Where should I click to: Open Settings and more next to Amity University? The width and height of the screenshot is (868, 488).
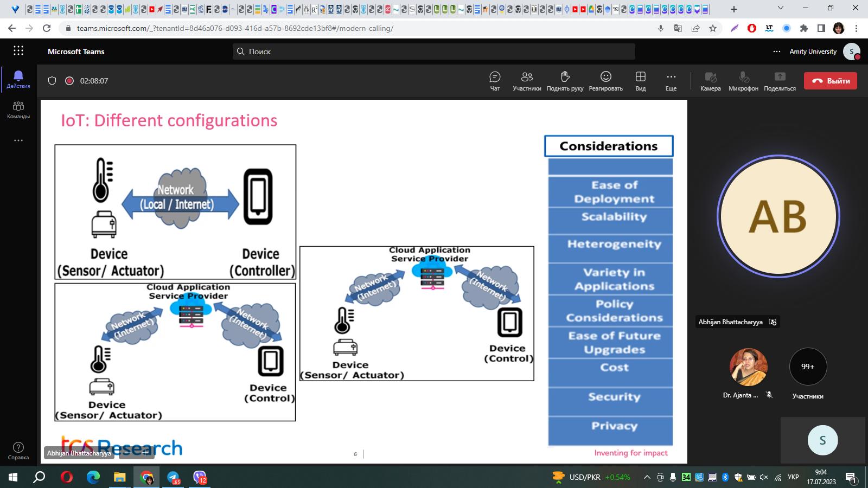777,52
